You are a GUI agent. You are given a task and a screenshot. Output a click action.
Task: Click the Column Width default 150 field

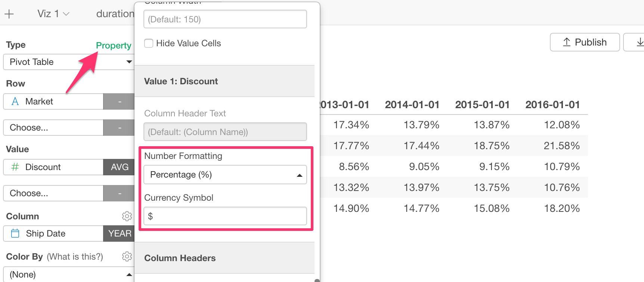[x=225, y=19]
